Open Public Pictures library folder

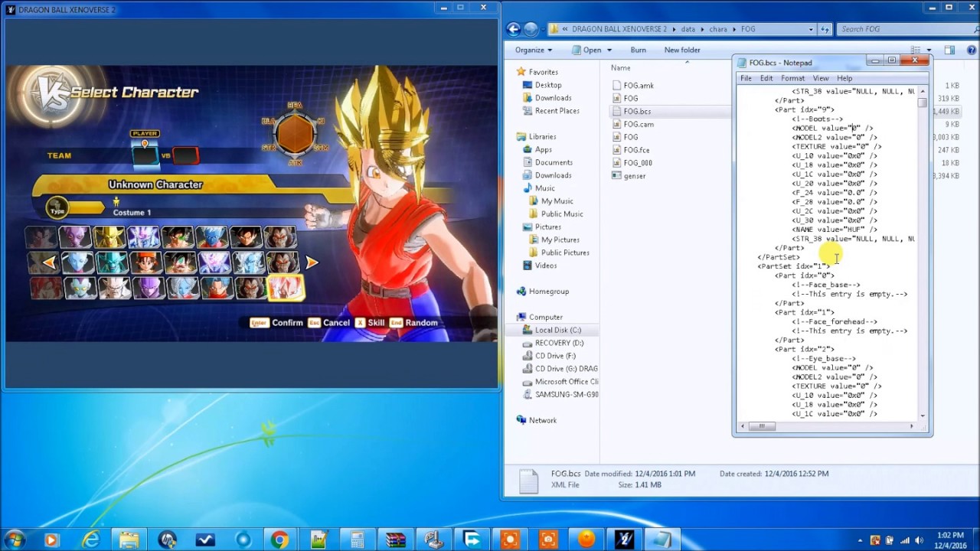pyautogui.click(x=565, y=253)
